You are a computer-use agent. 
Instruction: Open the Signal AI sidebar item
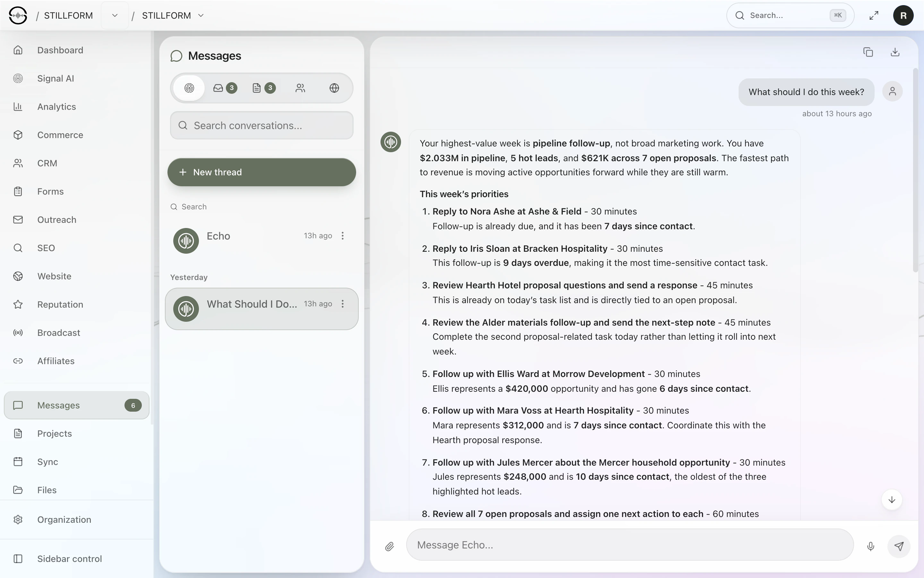76,78
